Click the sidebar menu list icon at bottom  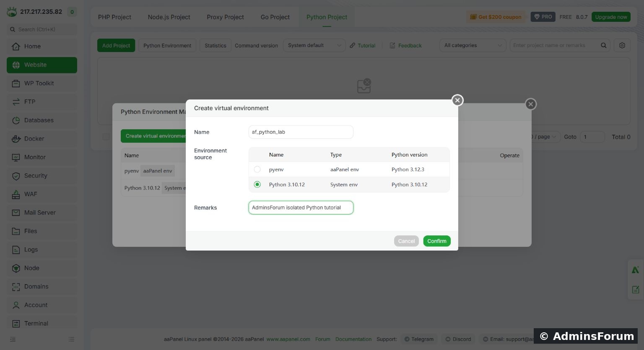71,339
